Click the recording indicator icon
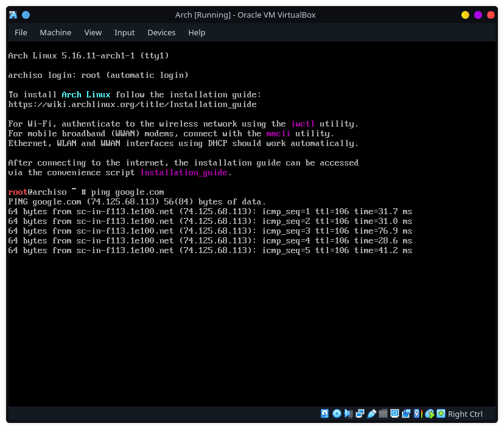 click(406, 414)
